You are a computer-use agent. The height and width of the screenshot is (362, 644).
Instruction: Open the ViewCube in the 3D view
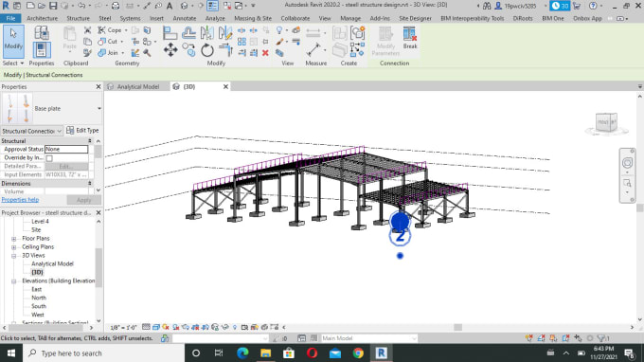tap(606, 122)
